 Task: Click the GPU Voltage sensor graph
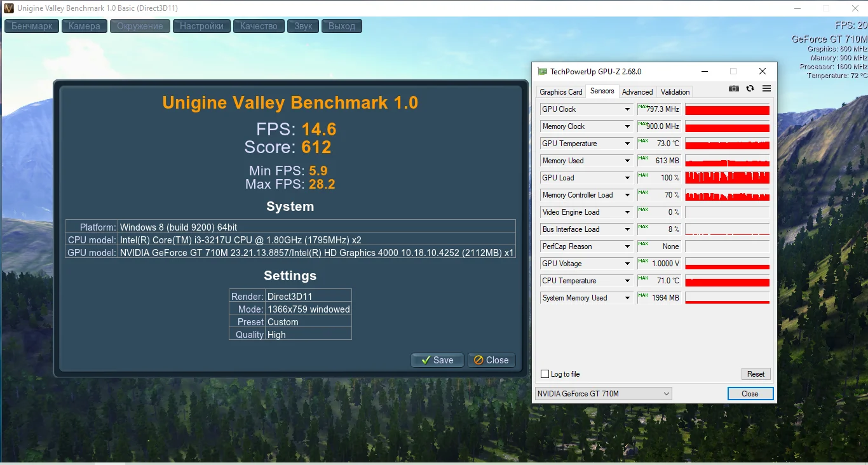tap(728, 264)
